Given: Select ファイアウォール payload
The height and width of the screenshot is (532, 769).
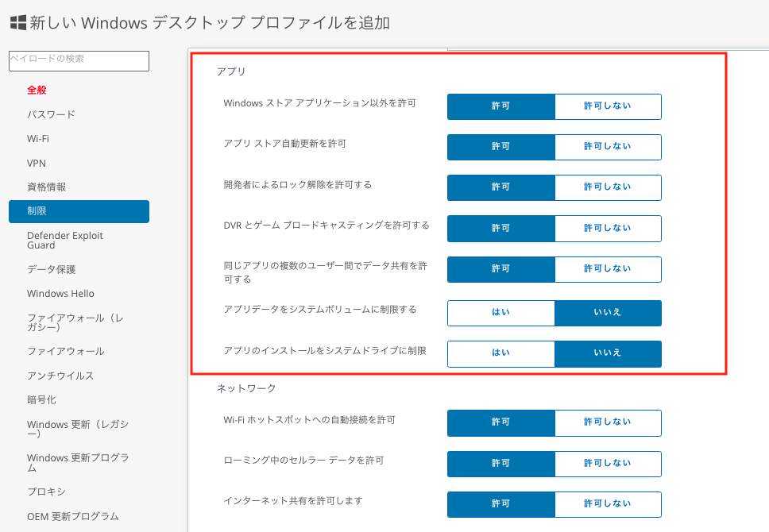Looking at the screenshot, I should click(66, 351).
